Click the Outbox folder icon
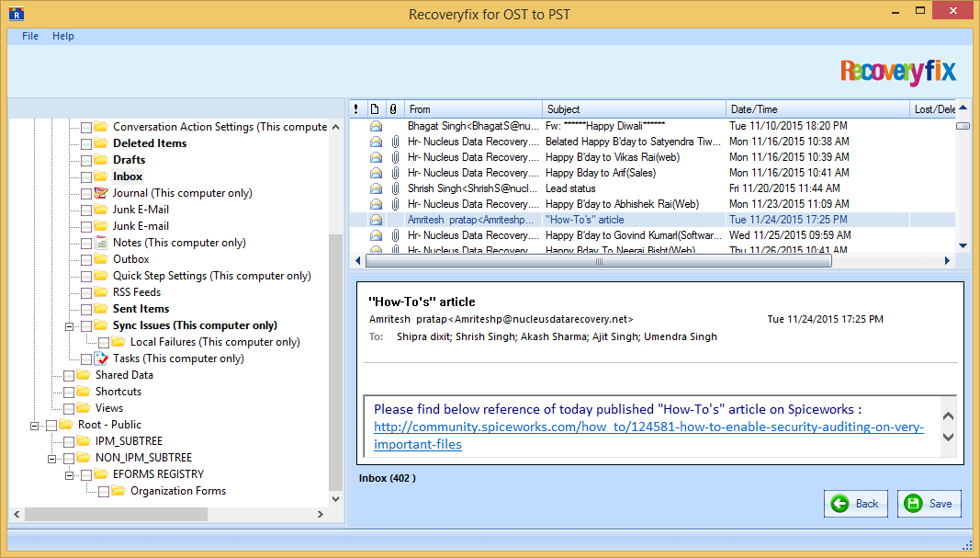This screenshot has height=558, width=980. tap(101, 259)
